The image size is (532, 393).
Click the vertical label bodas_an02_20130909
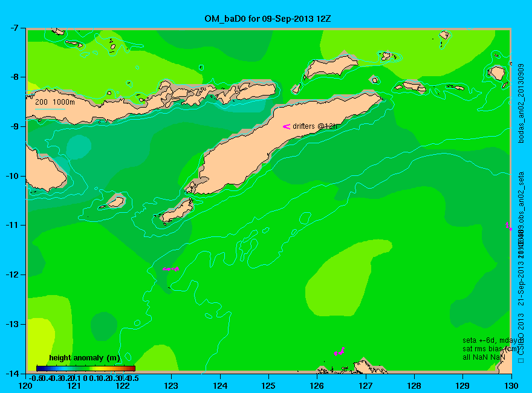point(521,103)
